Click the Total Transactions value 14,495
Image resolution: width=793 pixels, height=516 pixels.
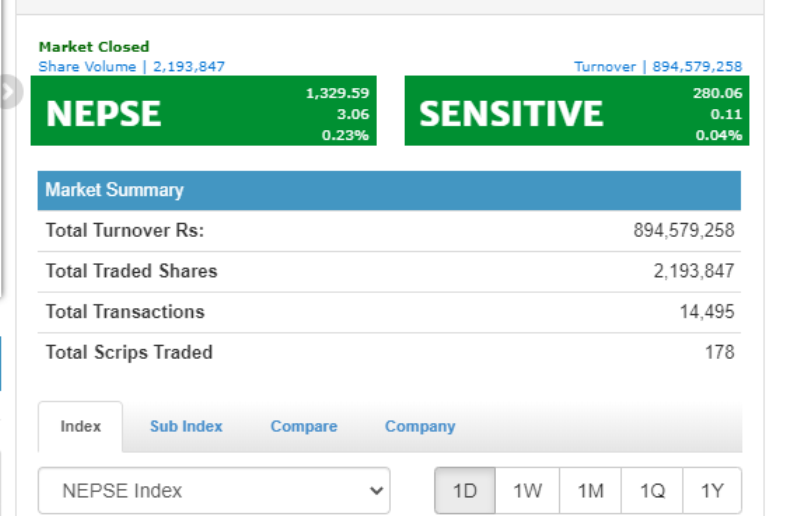pyautogui.click(x=707, y=312)
